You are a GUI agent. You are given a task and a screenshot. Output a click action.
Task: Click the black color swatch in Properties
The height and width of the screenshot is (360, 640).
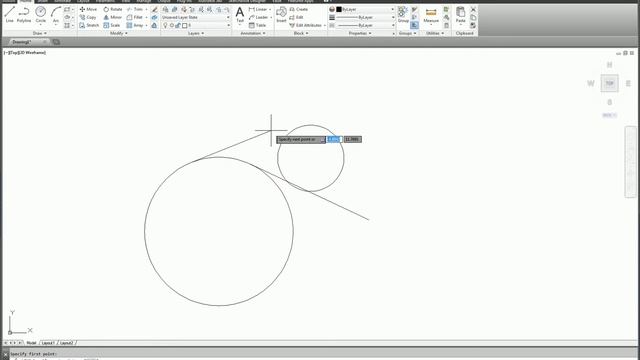(x=339, y=9)
